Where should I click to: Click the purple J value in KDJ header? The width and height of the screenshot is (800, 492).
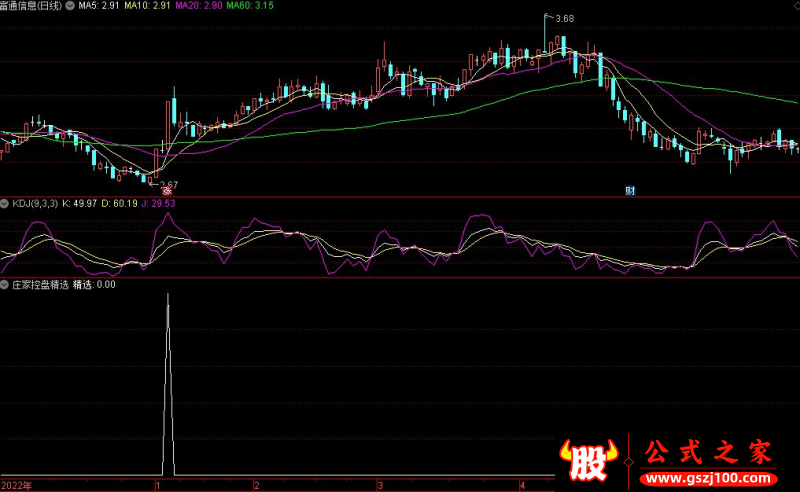click(160, 204)
